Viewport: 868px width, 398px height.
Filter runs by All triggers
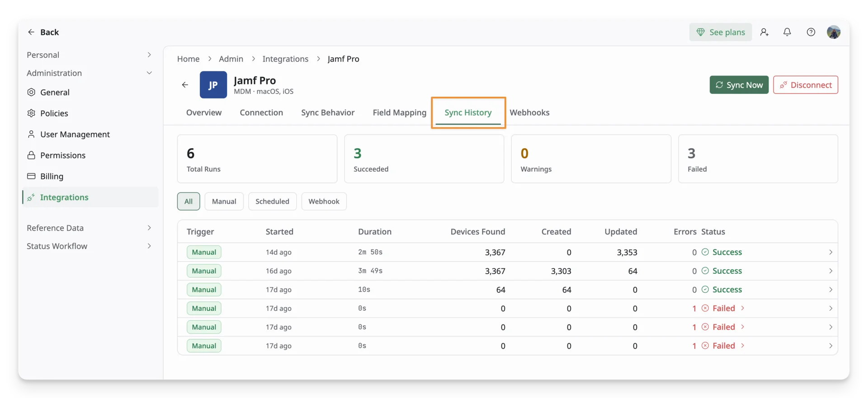tap(189, 201)
